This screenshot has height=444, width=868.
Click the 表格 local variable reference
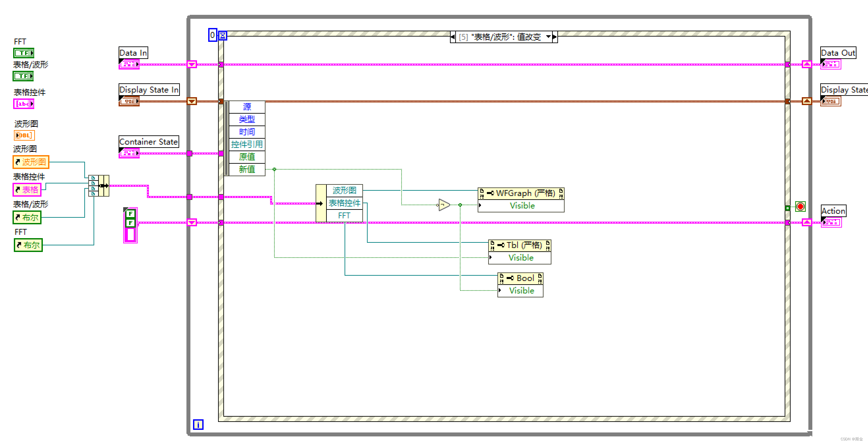[x=27, y=190]
